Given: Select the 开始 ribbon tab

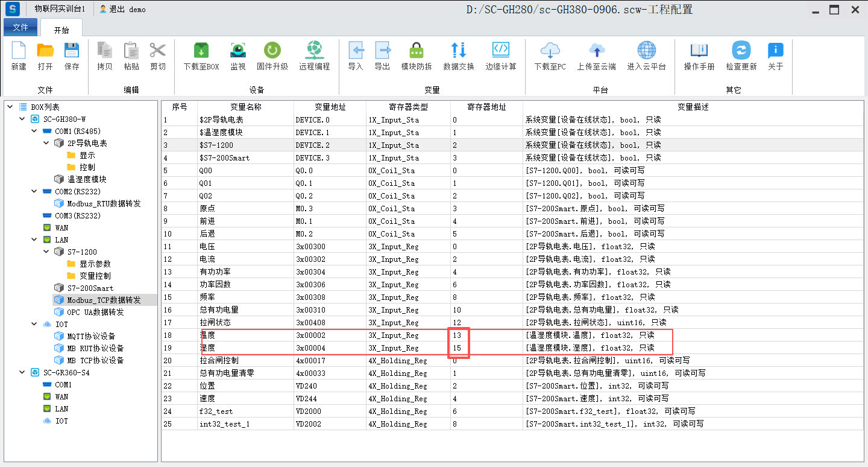Looking at the screenshot, I should tap(61, 30).
